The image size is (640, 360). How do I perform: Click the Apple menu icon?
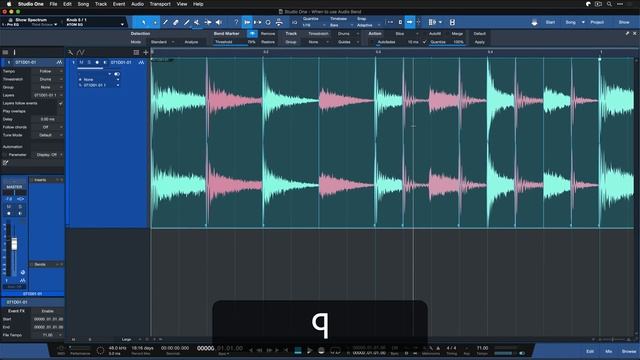[9, 4]
